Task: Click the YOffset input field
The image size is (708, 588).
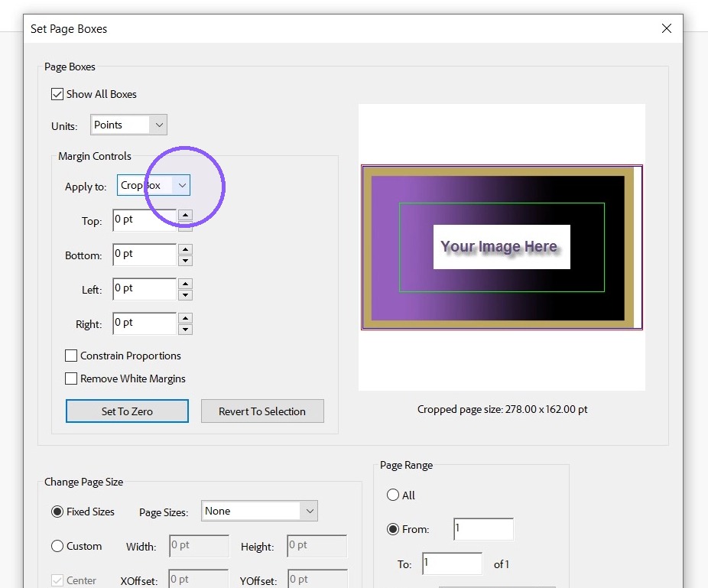Action: point(318,580)
